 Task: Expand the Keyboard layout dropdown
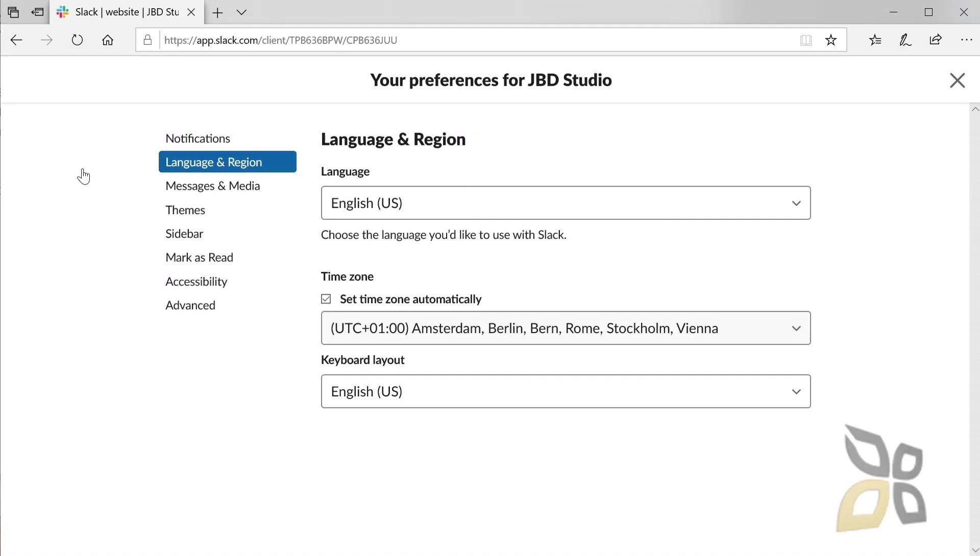pos(566,391)
